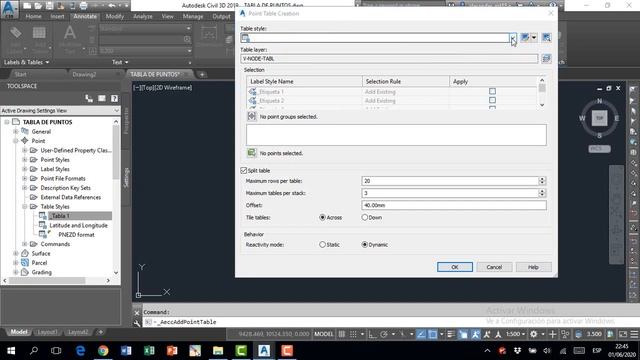Click OK in Point Table Creation
The height and width of the screenshot is (360, 640).
click(x=455, y=267)
